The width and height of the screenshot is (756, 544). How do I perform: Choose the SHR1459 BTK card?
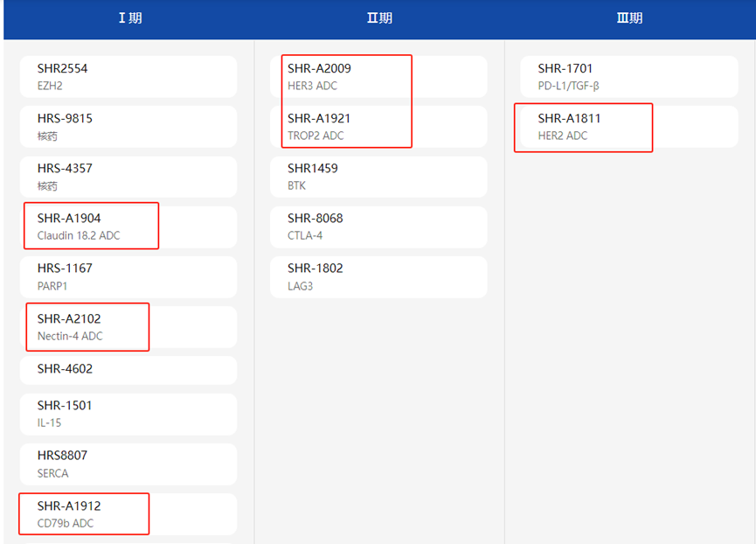(378, 177)
